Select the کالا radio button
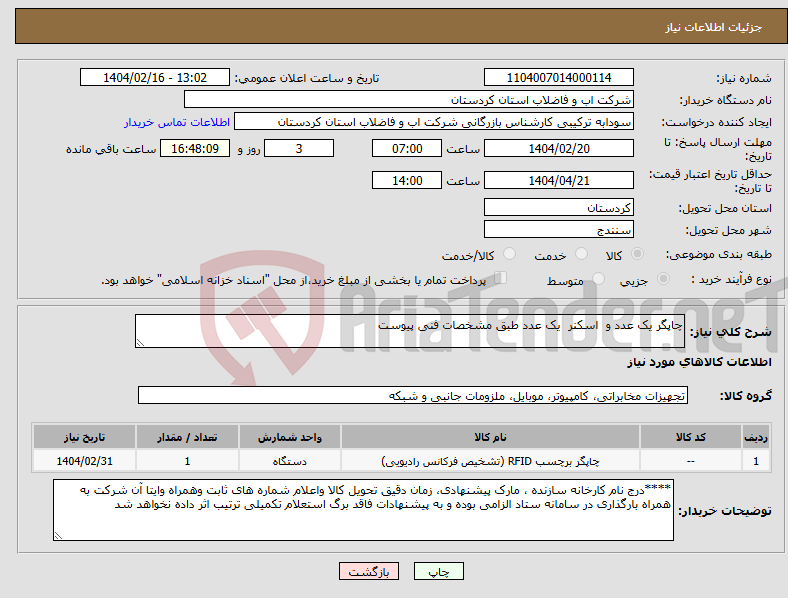788x598 pixels. coord(637,254)
